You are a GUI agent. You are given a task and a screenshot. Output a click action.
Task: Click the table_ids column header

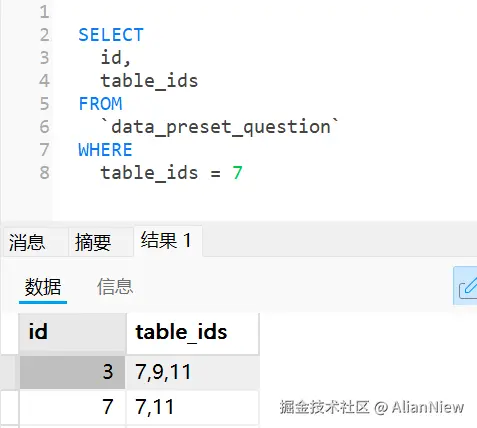(x=193, y=332)
